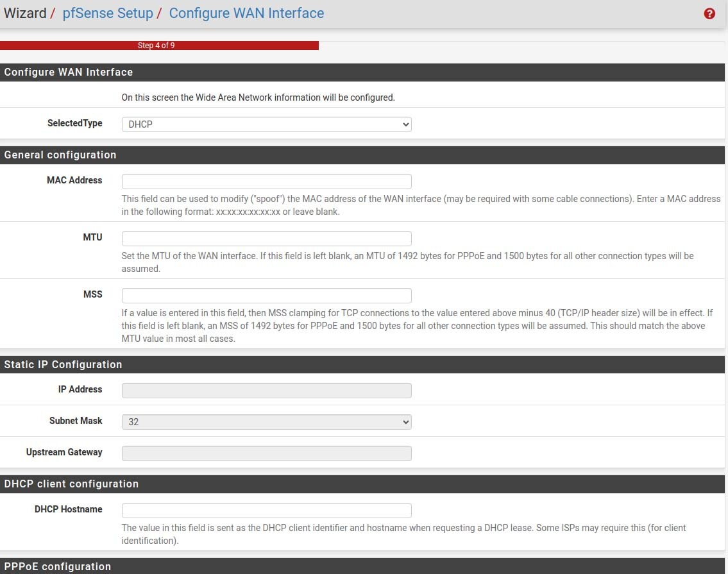Click the 'On this screen the Wide Area Network' description
Screen dimensions: 728x574
pyautogui.click(x=258, y=97)
